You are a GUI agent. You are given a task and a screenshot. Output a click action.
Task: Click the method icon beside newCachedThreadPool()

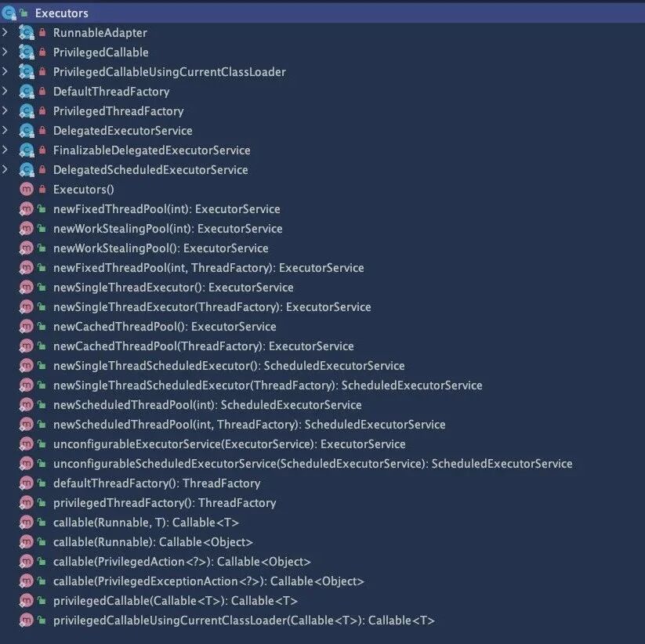[26, 327]
